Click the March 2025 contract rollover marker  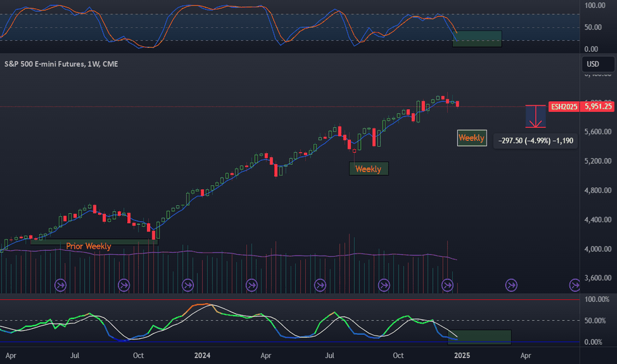tap(511, 285)
